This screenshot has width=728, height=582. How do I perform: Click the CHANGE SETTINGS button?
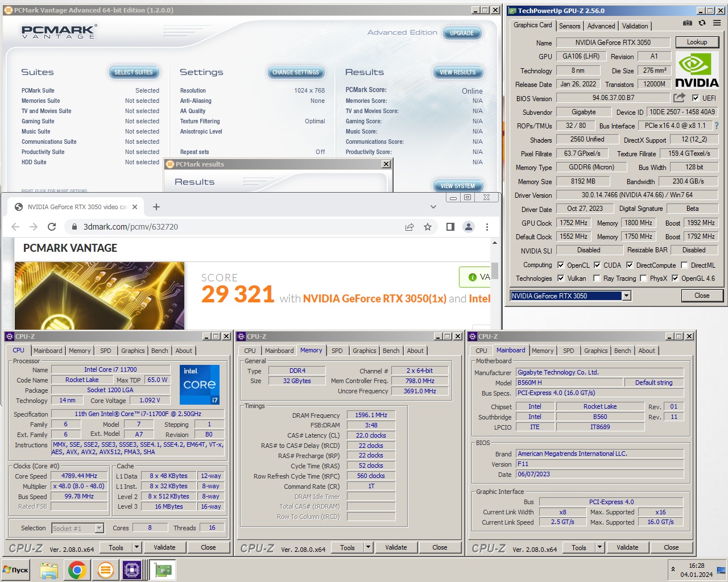(296, 72)
